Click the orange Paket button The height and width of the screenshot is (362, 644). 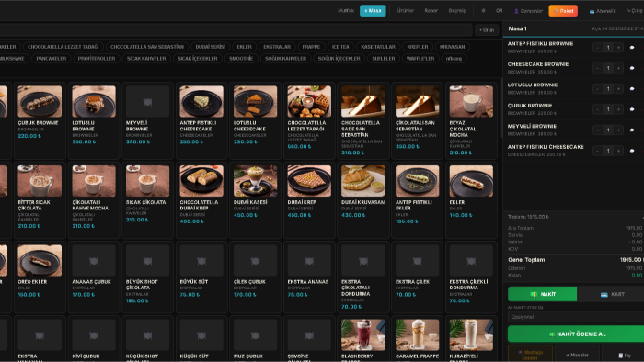pos(563,11)
